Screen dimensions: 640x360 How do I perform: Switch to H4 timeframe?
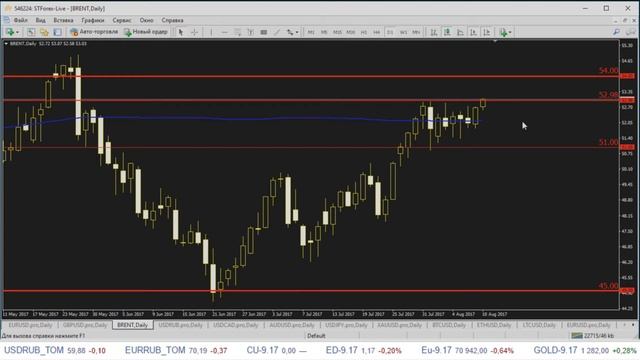coord(377,32)
